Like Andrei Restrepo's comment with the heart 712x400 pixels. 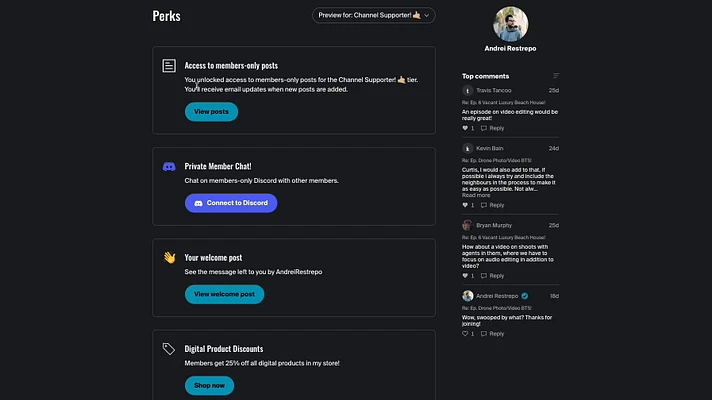tap(465, 334)
